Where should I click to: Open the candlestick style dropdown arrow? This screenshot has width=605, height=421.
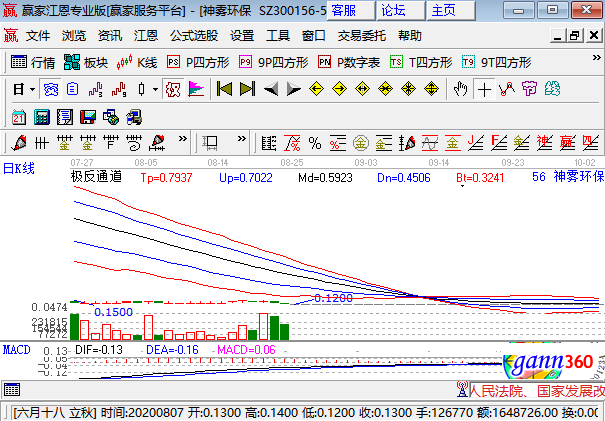coord(155,90)
